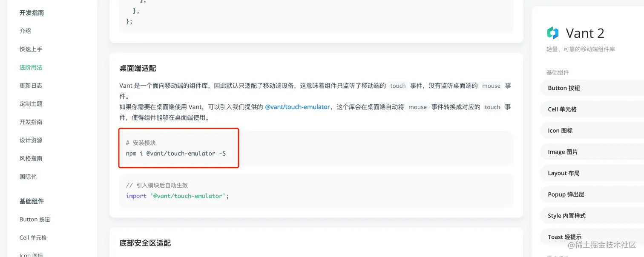This screenshot has height=257, width=644.
Task: Open the 风格指南 sidebar page
Action: [x=31, y=158]
